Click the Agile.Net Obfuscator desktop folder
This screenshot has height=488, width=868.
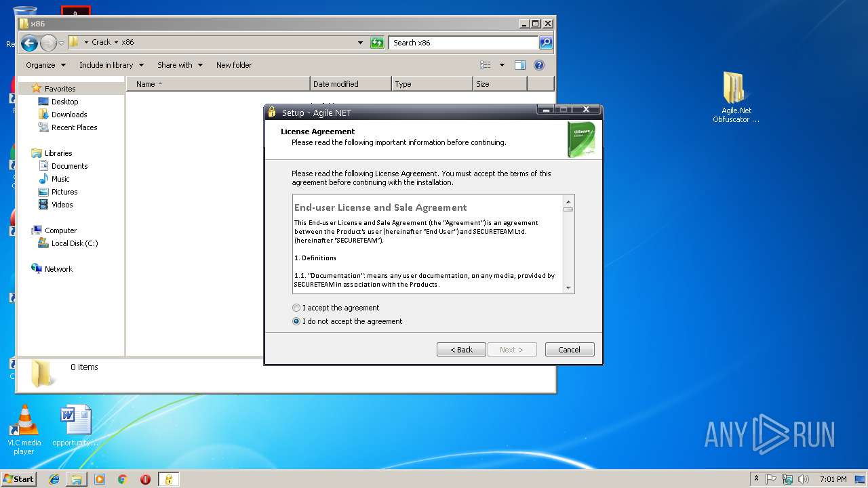736,97
